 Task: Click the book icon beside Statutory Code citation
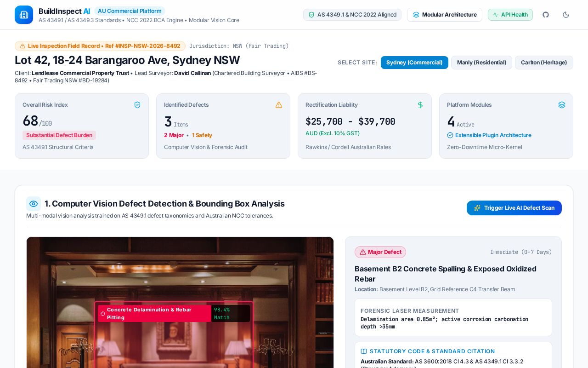(x=364, y=351)
